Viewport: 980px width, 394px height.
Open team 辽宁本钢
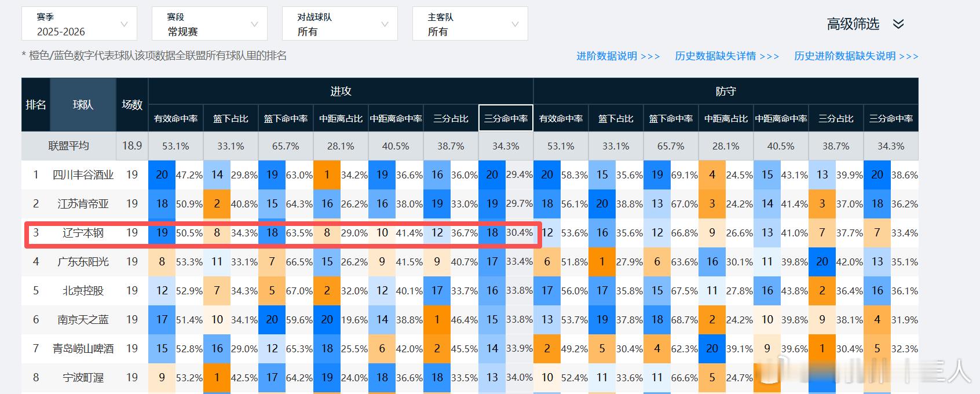point(83,233)
